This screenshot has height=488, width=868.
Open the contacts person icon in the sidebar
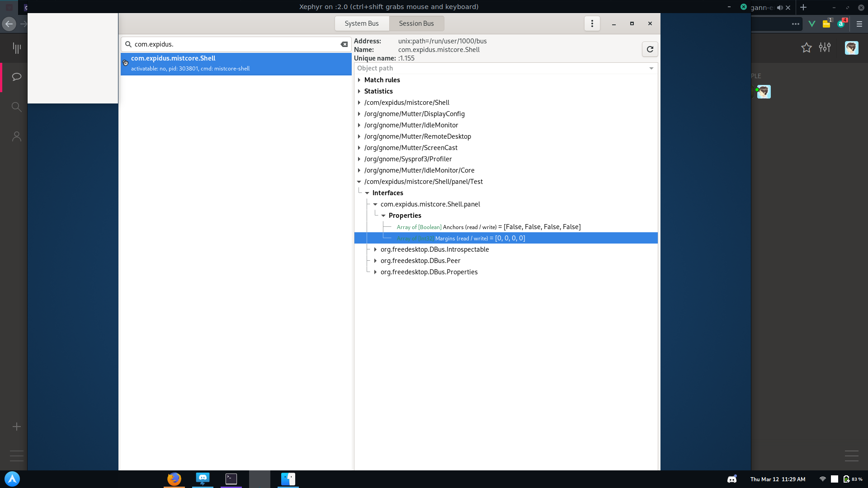[x=16, y=136]
